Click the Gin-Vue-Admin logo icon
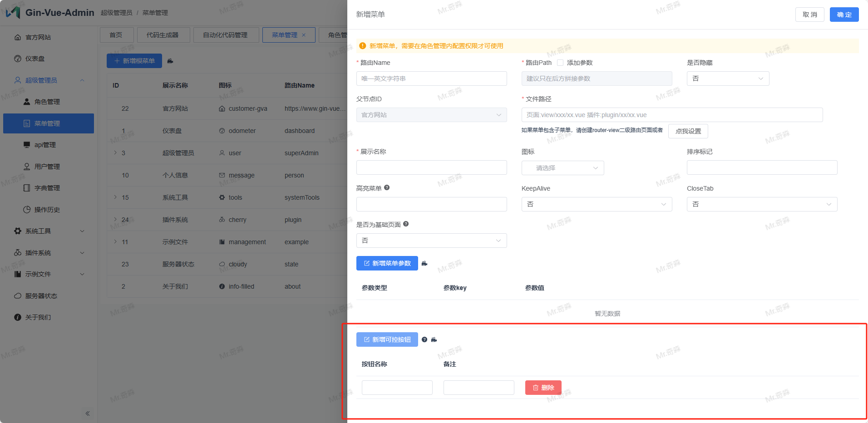 point(13,12)
